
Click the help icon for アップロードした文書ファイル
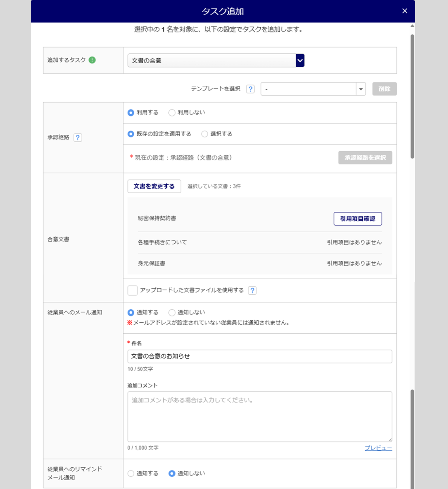pos(252,290)
